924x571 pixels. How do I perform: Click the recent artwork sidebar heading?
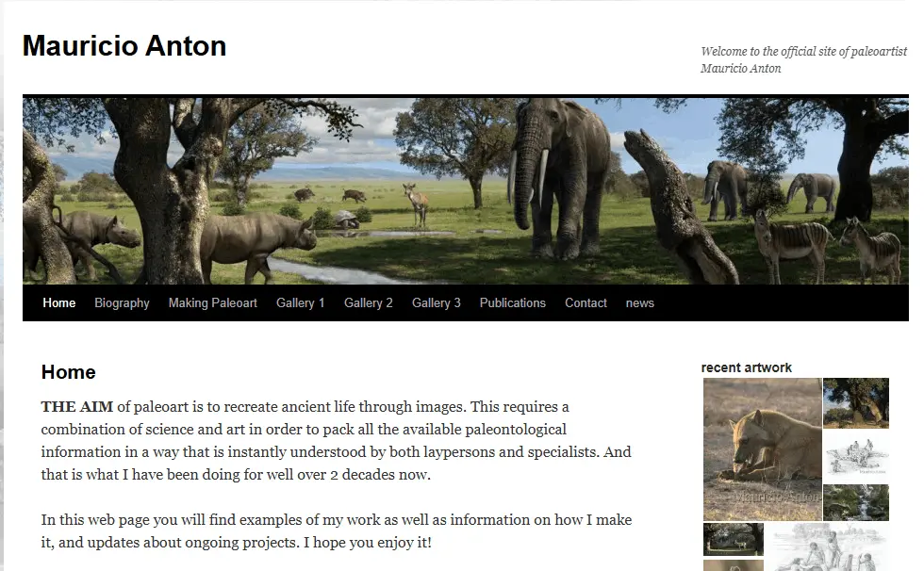(746, 367)
